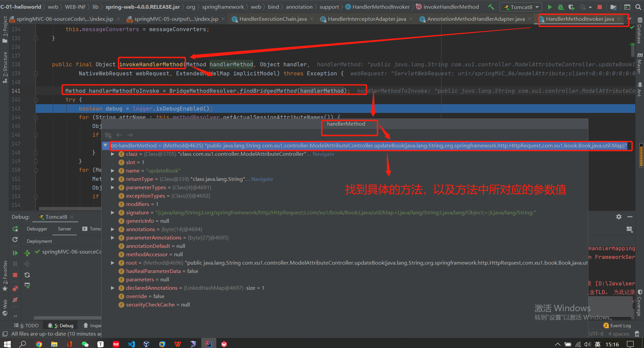Open Tomcat8 run configuration dropdown
Viewport: 644px width, 348px height.
coord(521,7)
